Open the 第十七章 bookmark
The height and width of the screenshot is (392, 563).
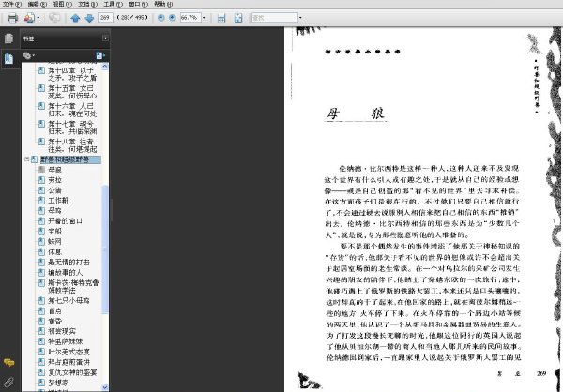click(72, 128)
